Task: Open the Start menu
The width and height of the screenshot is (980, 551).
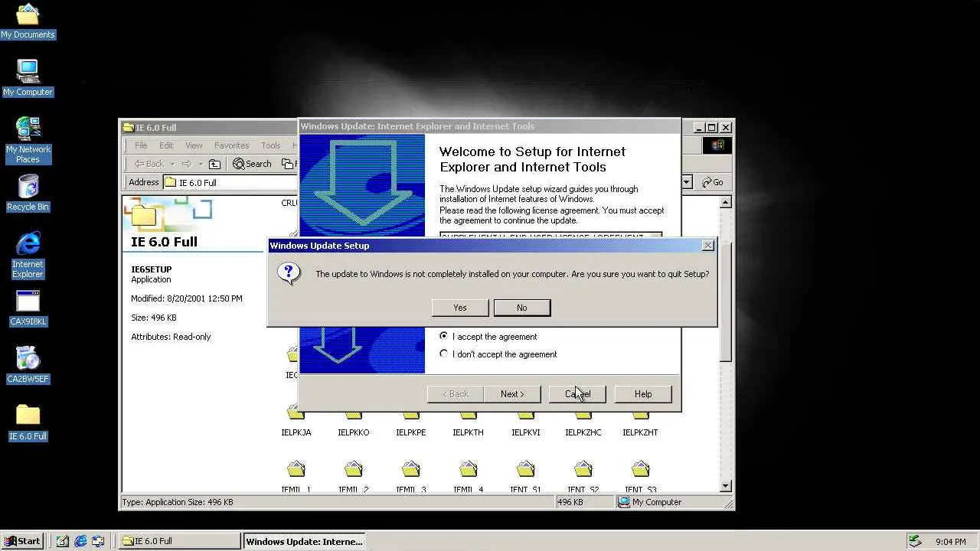Action: (x=22, y=541)
